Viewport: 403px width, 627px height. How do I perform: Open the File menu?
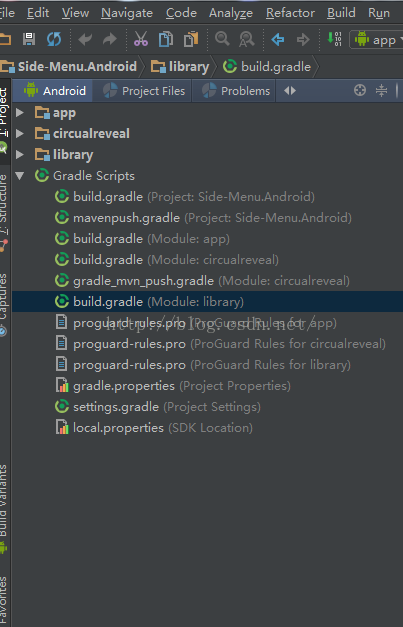[7, 13]
